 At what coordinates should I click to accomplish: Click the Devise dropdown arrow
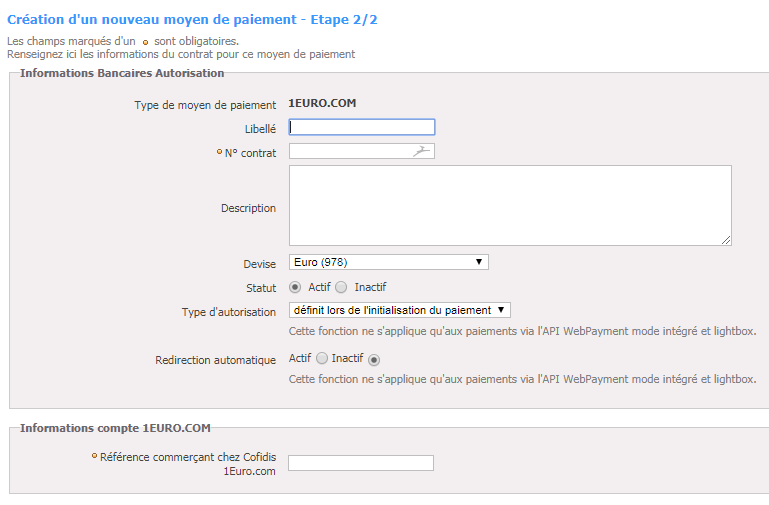click(x=479, y=262)
